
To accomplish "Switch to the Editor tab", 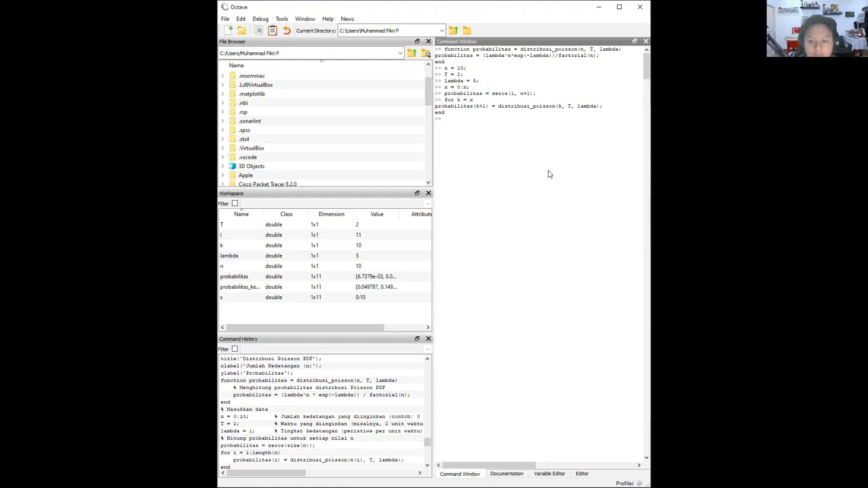I will click(x=582, y=474).
